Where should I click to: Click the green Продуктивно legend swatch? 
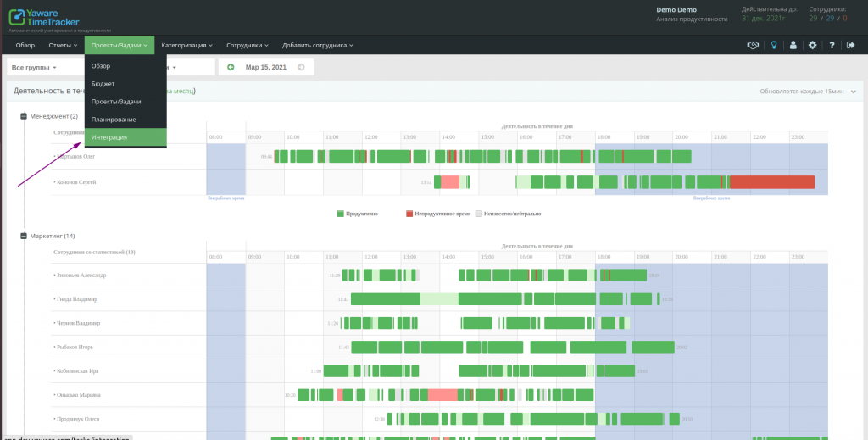pos(341,214)
